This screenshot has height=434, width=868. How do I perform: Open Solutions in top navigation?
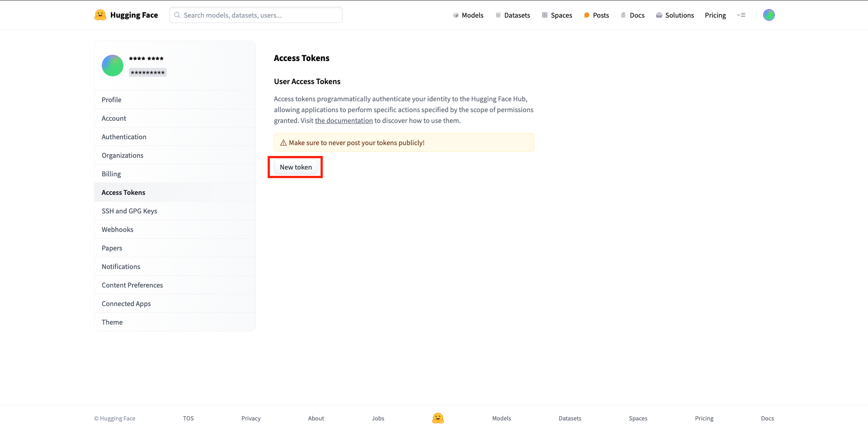click(675, 15)
